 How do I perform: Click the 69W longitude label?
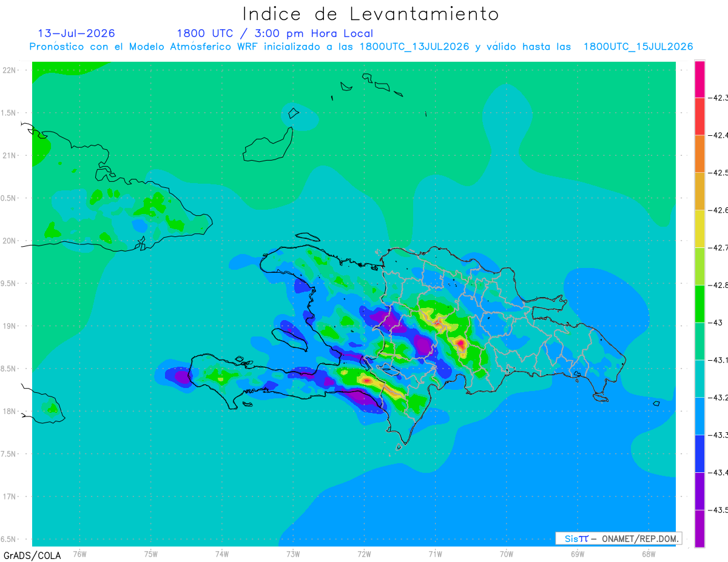[578, 553]
